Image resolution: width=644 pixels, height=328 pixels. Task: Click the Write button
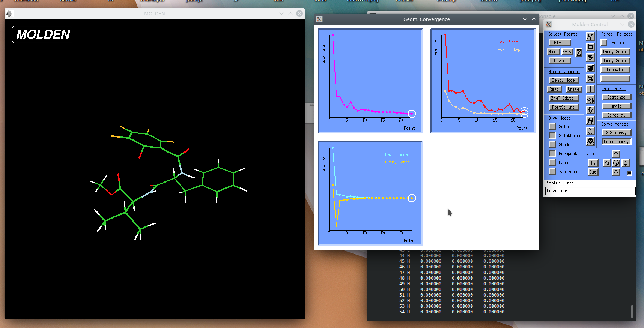573,89
